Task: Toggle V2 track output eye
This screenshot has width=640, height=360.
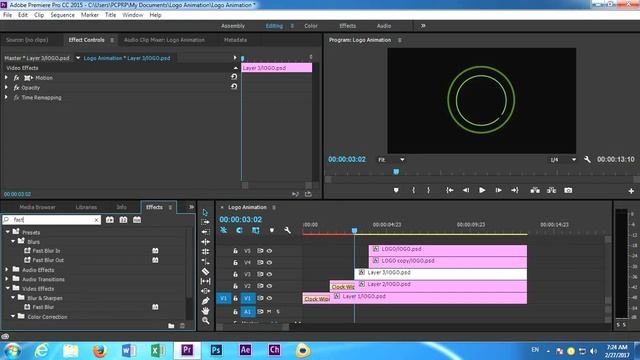Action: 269,286
